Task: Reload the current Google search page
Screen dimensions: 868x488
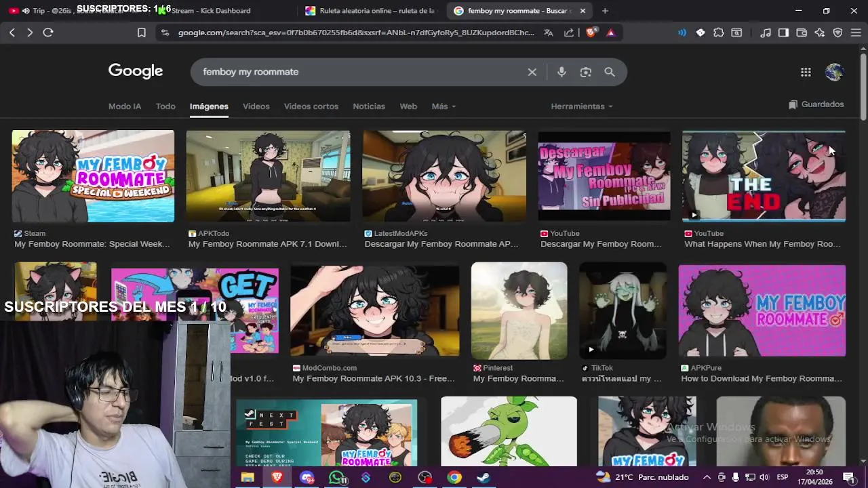Action: click(48, 33)
